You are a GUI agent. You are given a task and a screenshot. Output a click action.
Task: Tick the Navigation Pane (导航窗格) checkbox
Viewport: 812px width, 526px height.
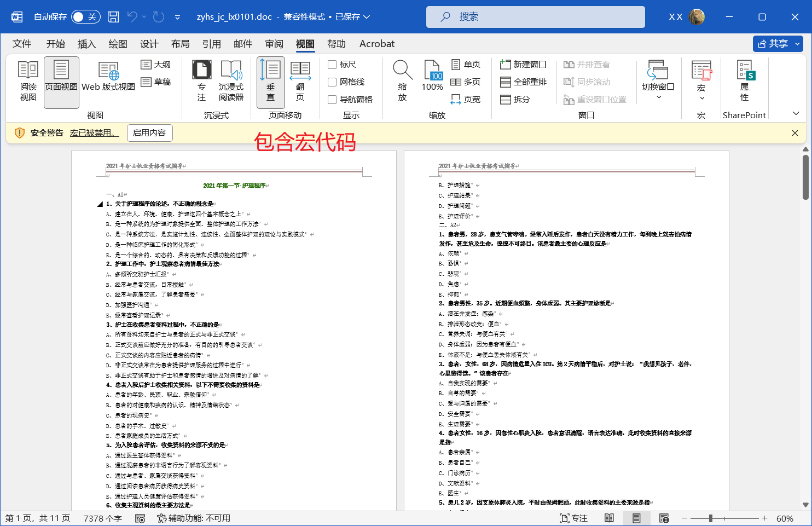[332, 100]
